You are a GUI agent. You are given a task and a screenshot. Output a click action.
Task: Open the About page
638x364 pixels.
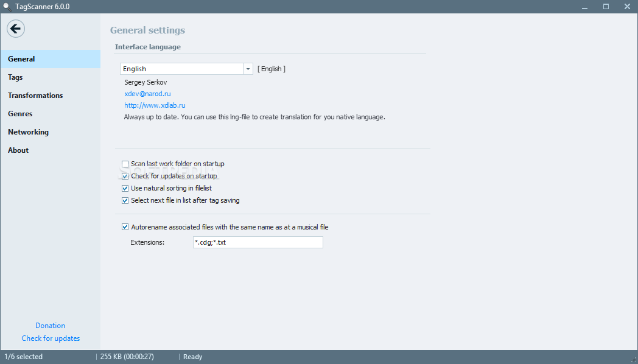coord(51,150)
